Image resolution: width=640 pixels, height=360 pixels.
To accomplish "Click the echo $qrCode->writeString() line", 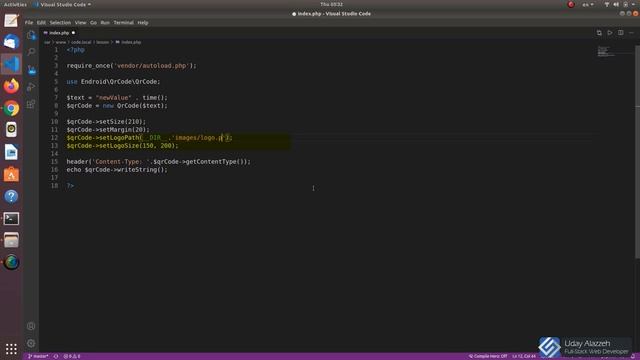I will (117, 170).
